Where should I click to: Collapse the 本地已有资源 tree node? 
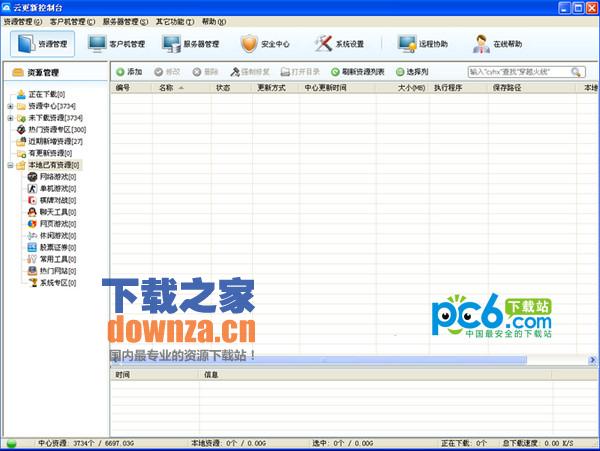pyautogui.click(x=9, y=165)
